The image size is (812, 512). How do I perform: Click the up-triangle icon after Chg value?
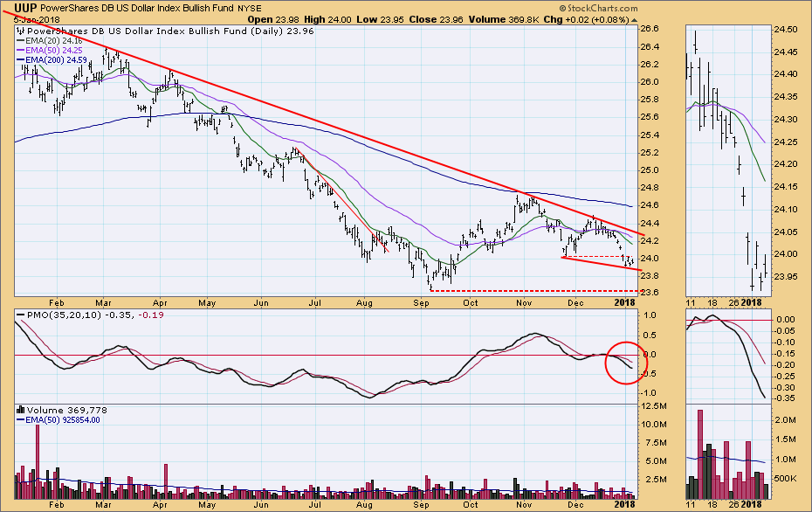coord(635,20)
